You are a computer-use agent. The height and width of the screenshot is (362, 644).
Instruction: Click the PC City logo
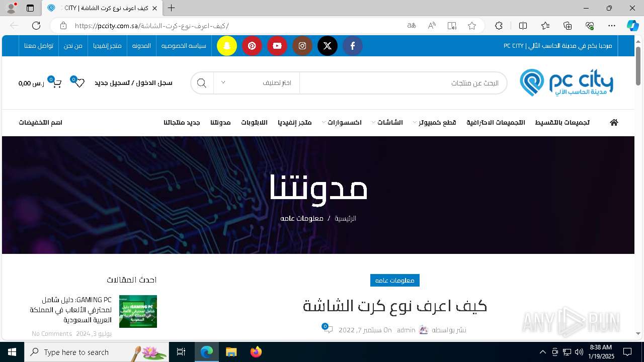[x=567, y=83]
